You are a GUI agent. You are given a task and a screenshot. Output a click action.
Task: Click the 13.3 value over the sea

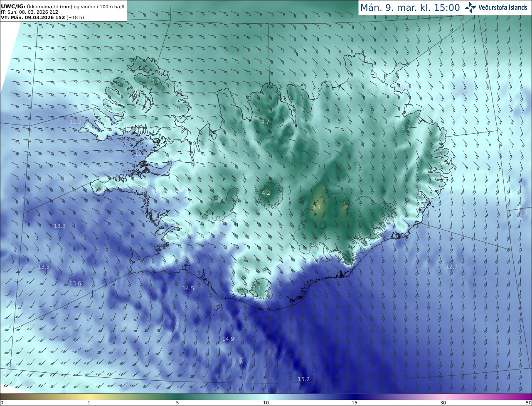pos(60,226)
